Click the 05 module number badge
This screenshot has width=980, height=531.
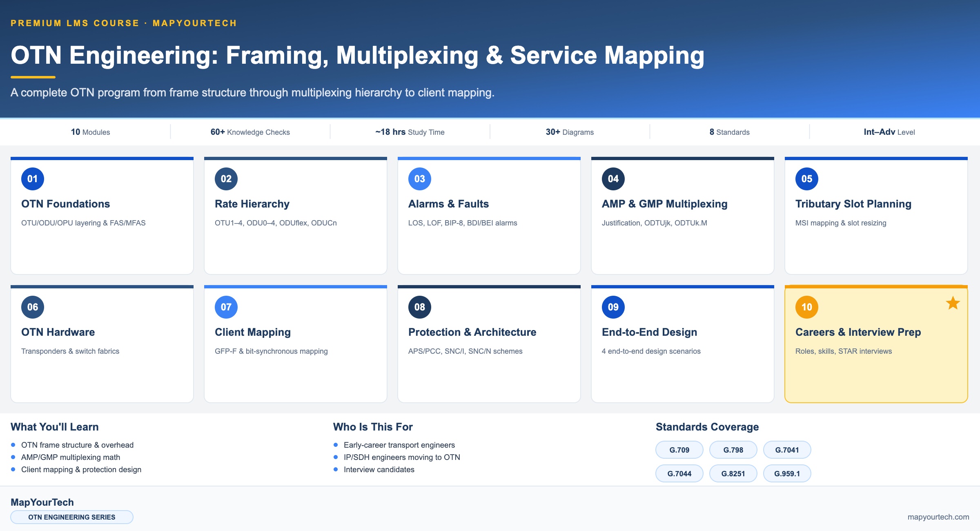tap(807, 179)
